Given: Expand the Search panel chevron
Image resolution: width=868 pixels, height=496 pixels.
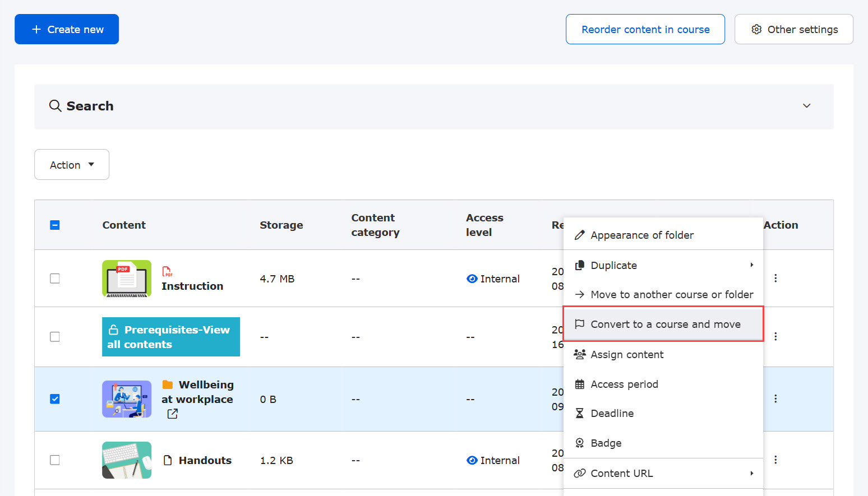Looking at the screenshot, I should [x=806, y=106].
